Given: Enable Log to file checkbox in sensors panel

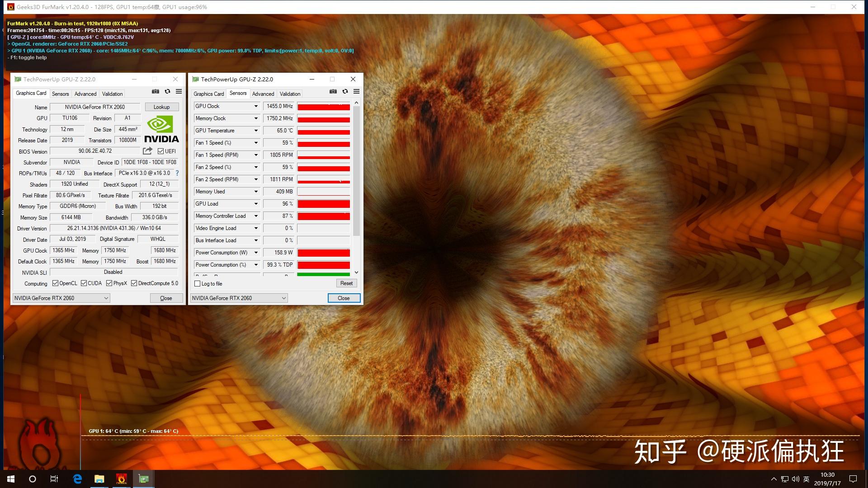Looking at the screenshot, I should click(x=198, y=283).
